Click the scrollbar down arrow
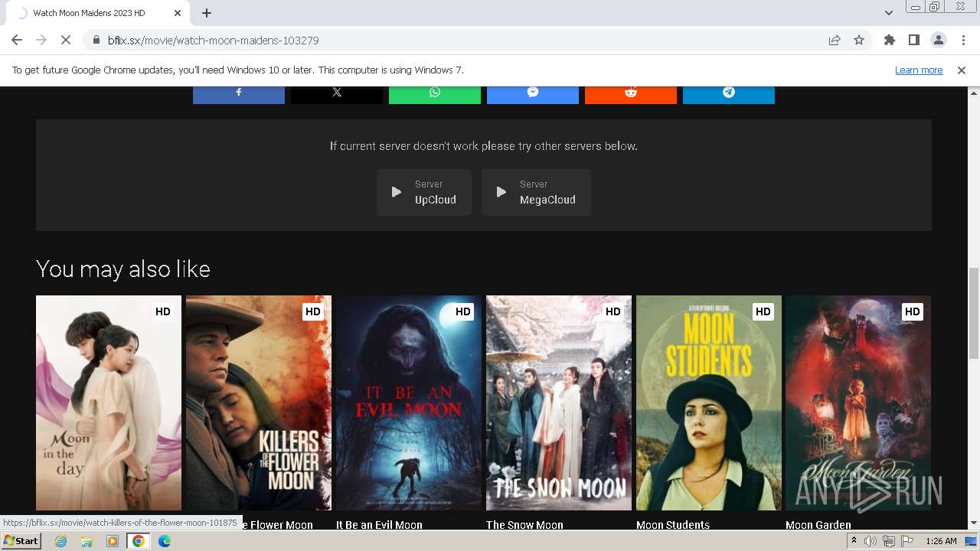This screenshot has height=551, width=980. click(974, 523)
